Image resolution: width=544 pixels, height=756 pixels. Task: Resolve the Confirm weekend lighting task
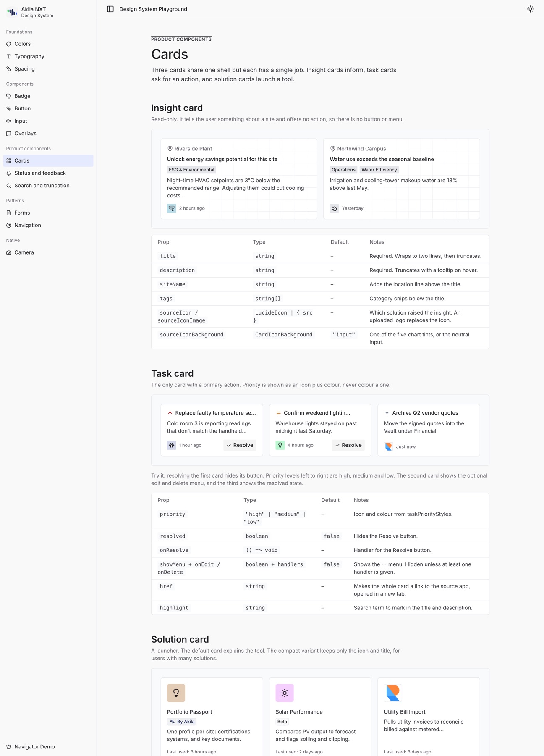(348, 445)
